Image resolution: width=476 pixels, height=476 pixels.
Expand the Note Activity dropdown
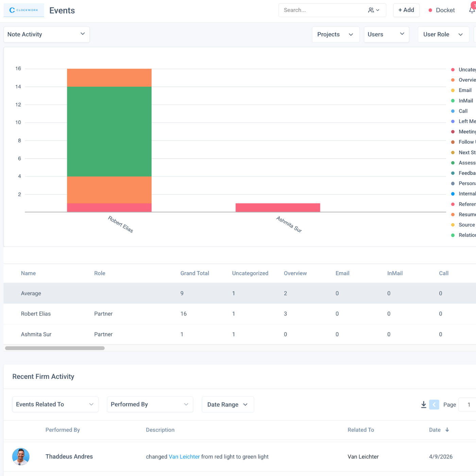(47, 34)
